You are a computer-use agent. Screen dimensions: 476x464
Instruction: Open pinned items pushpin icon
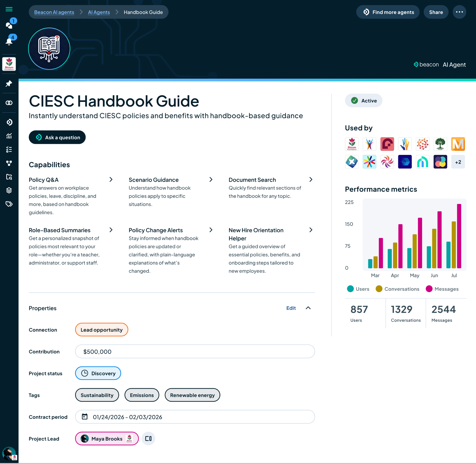click(9, 84)
